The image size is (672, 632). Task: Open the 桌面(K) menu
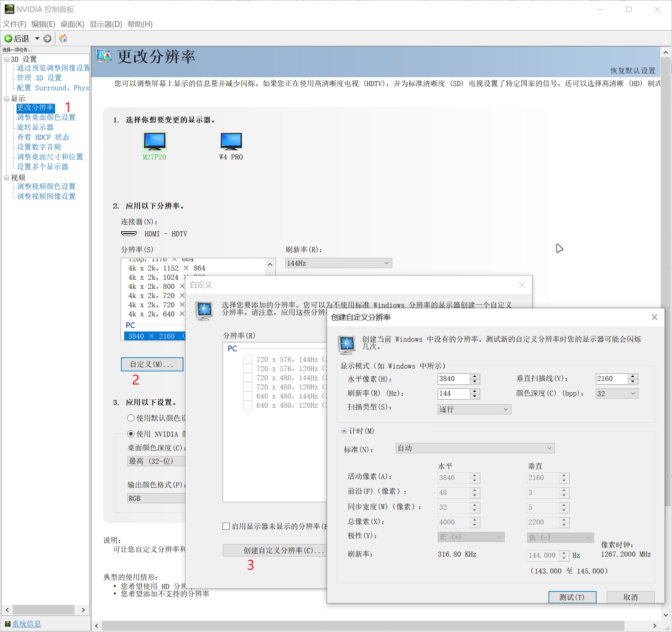pyautogui.click(x=72, y=24)
